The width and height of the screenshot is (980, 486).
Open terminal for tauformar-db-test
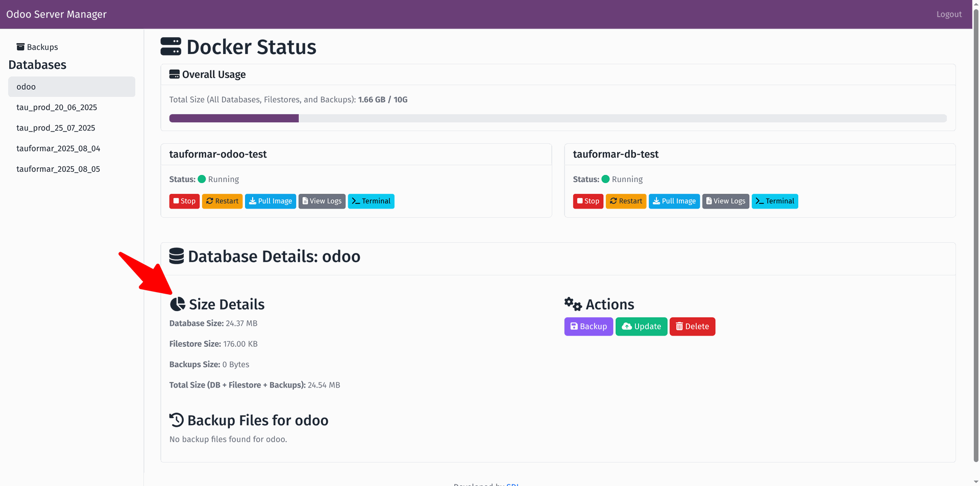pos(774,201)
